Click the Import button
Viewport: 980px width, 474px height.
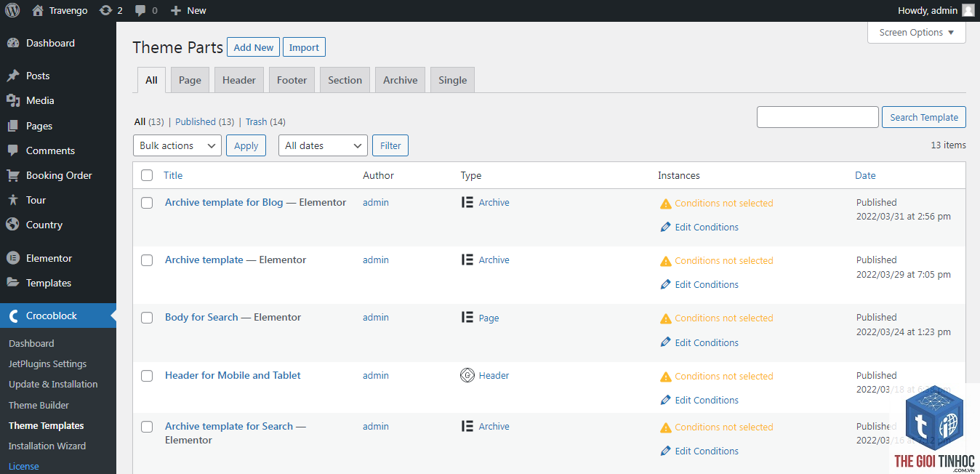[x=304, y=47]
